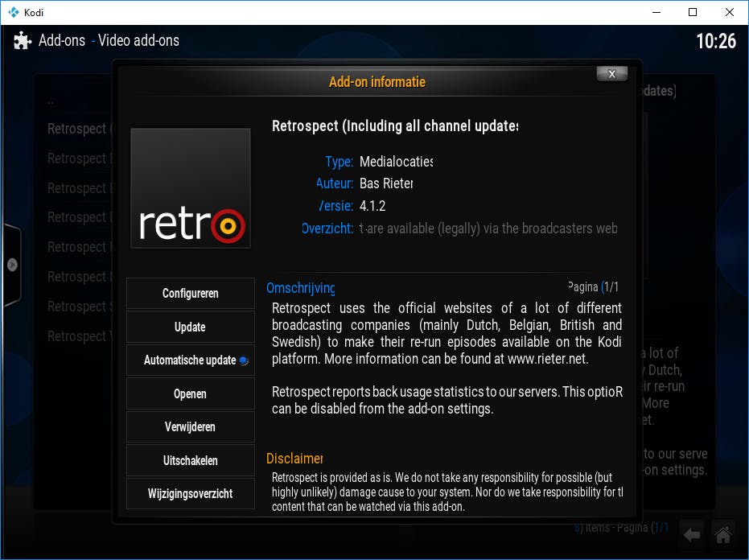Click the Overzicht summary text
This screenshot has height=560, width=749.
[488, 229]
